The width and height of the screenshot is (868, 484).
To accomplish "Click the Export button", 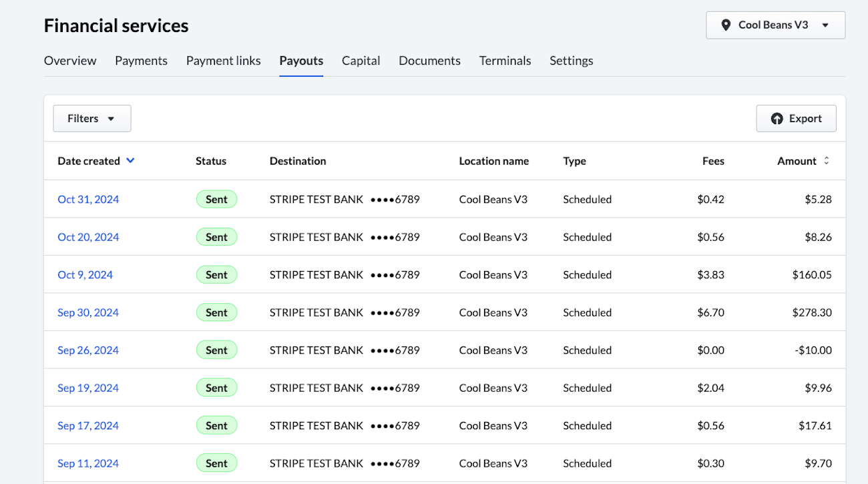I will point(796,118).
